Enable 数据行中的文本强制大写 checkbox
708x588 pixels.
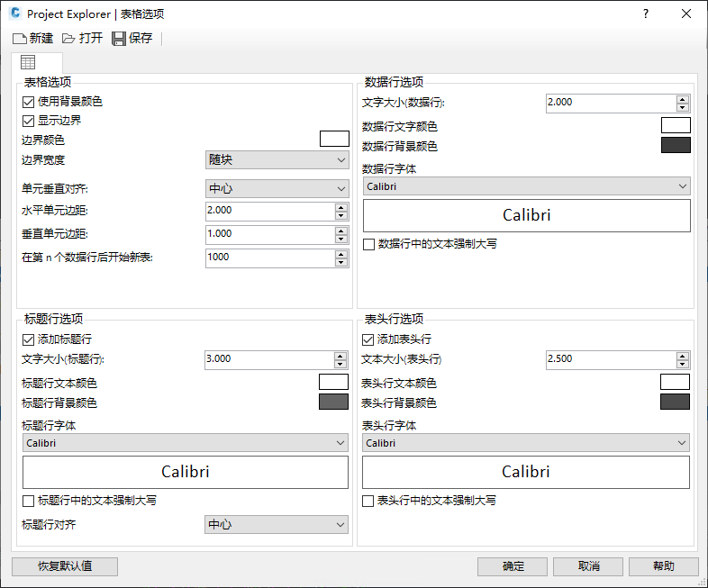pyautogui.click(x=368, y=244)
